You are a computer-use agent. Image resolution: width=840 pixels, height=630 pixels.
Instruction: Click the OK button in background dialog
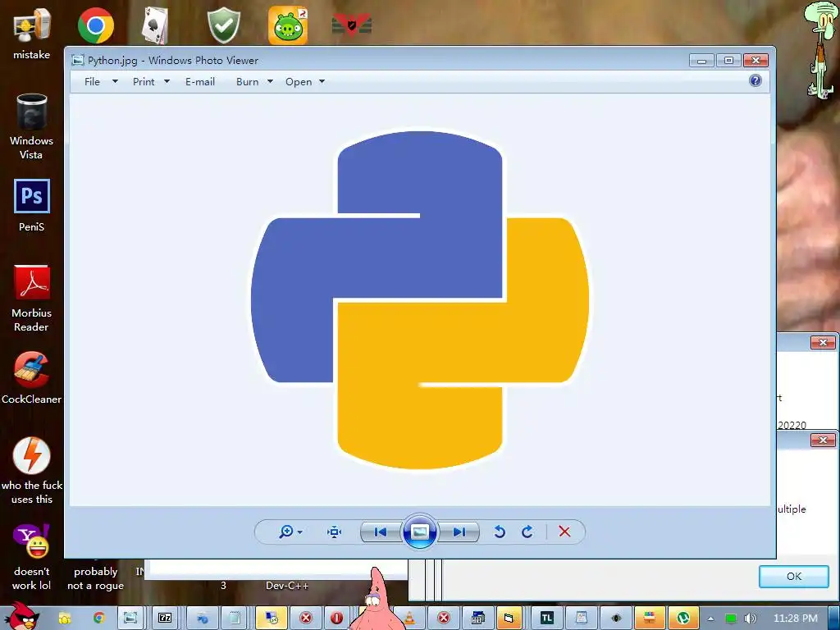point(793,577)
